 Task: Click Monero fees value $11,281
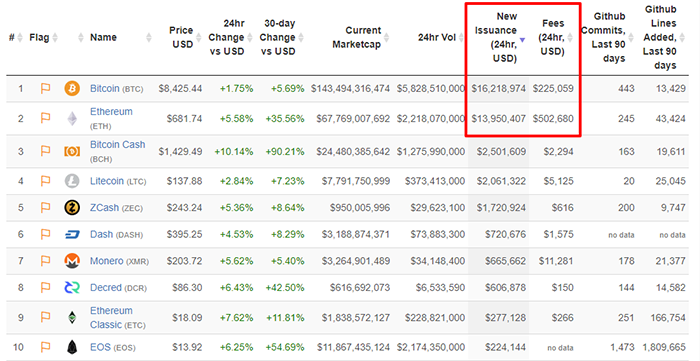556,261
